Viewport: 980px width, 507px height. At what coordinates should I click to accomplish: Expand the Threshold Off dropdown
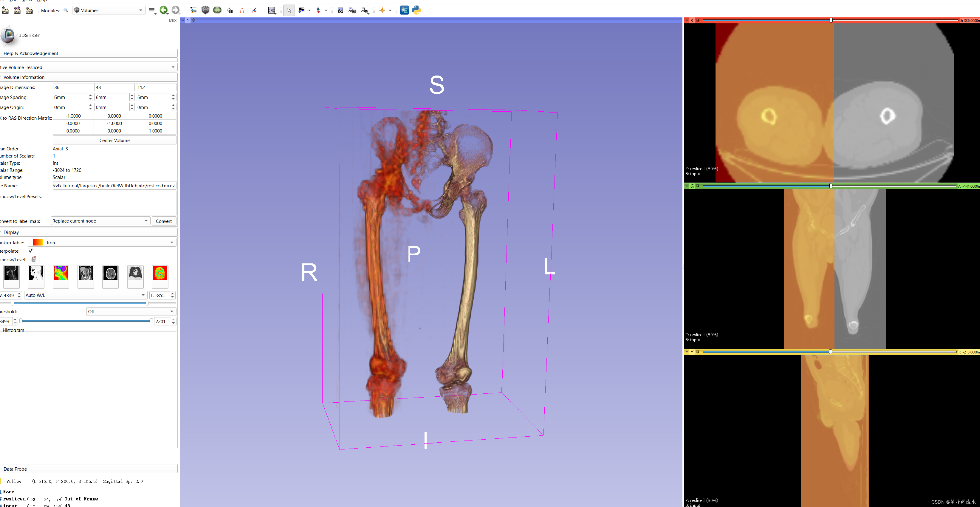(x=131, y=311)
